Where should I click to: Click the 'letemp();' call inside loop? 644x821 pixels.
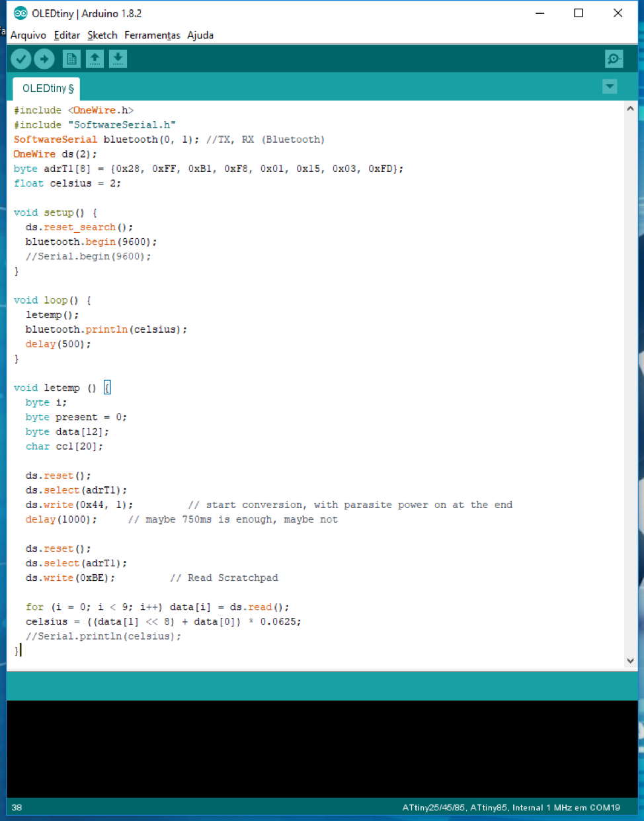click(x=52, y=315)
